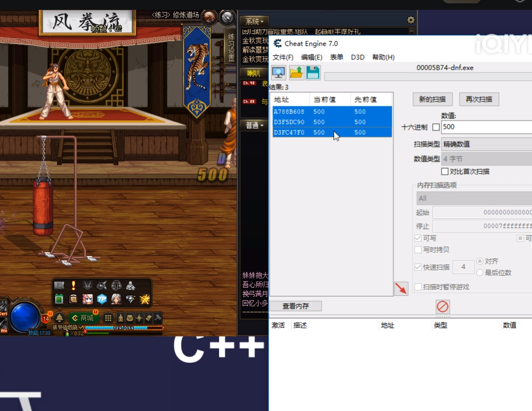
Task: Click the open folder icon in Cheat Engine
Action: 296,73
